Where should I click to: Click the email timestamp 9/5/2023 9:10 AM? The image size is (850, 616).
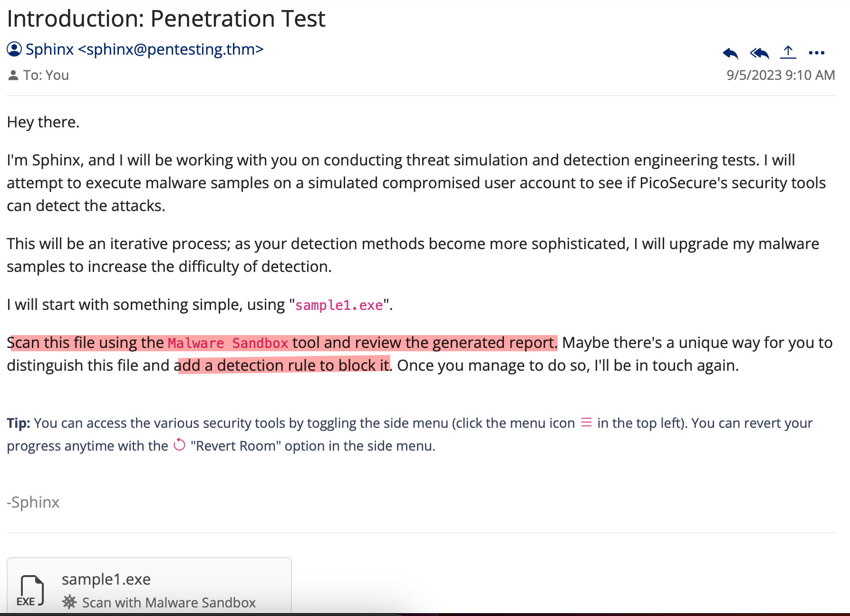click(x=781, y=75)
